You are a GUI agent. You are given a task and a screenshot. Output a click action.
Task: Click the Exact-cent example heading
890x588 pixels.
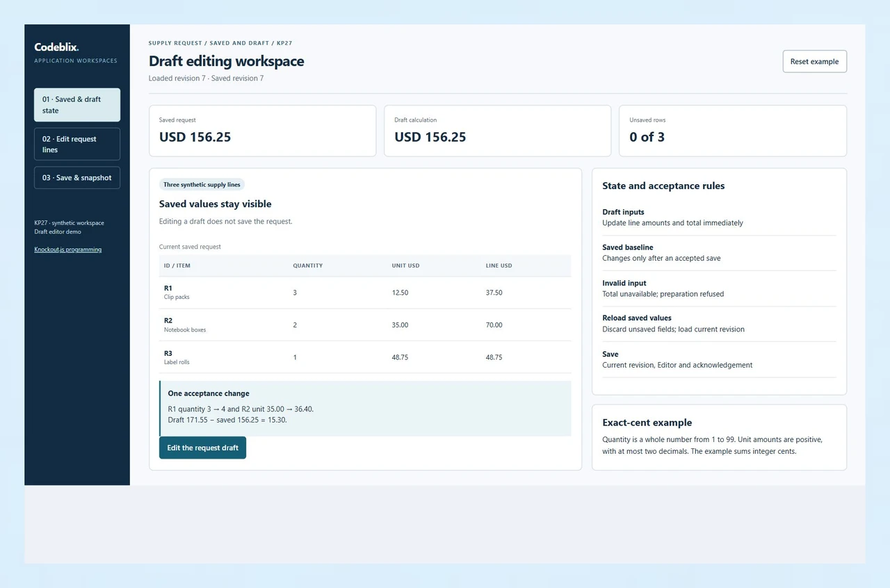(647, 423)
